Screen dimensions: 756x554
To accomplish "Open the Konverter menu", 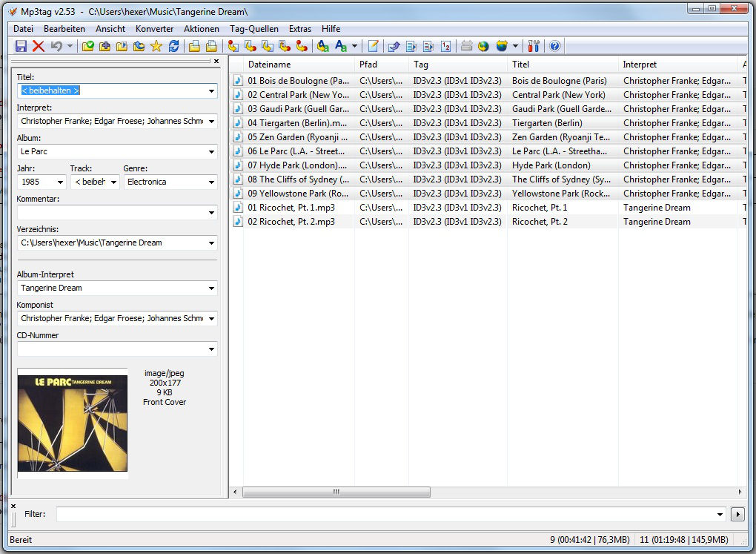I will click(154, 28).
